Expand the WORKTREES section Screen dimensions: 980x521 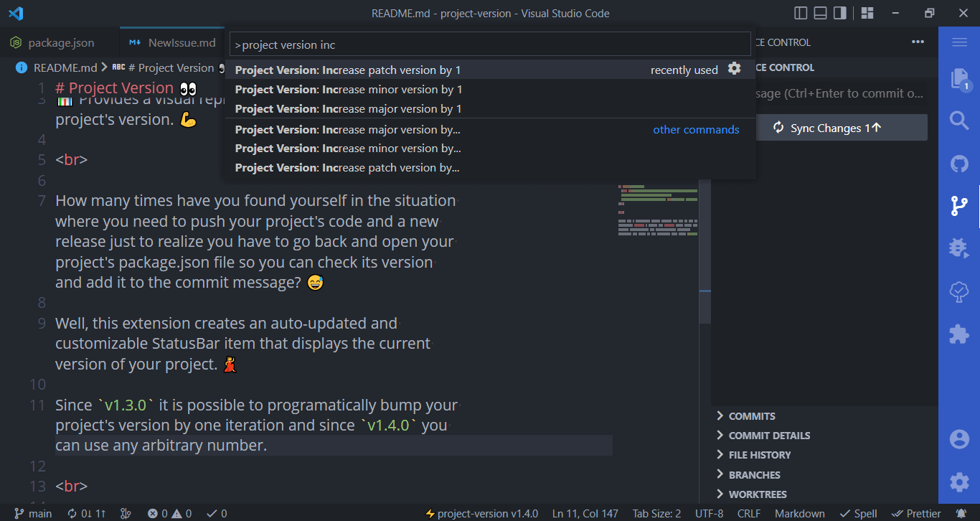(x=824, y=494)
